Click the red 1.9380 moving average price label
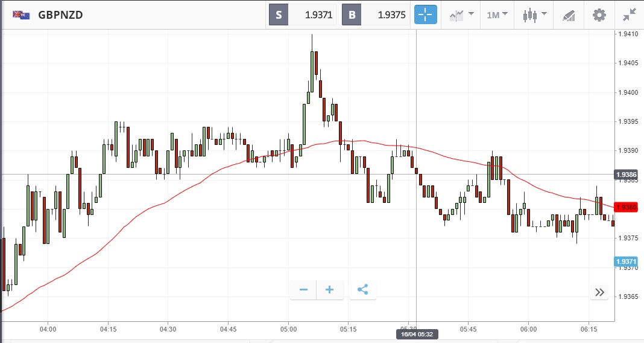The image size is (644, 343). (626, 207)
